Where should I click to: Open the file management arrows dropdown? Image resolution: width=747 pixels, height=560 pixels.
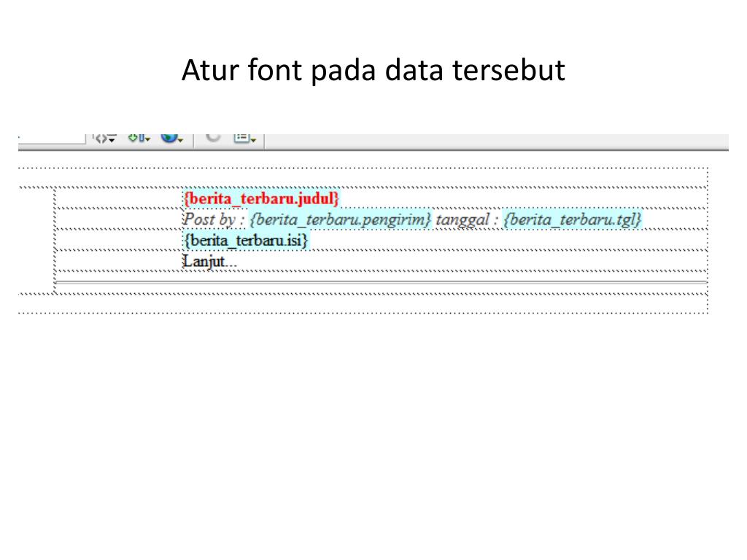tap(139, 138)
